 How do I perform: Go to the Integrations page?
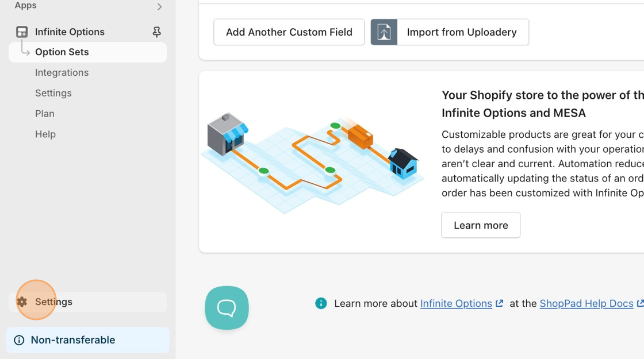pos(62,73)
